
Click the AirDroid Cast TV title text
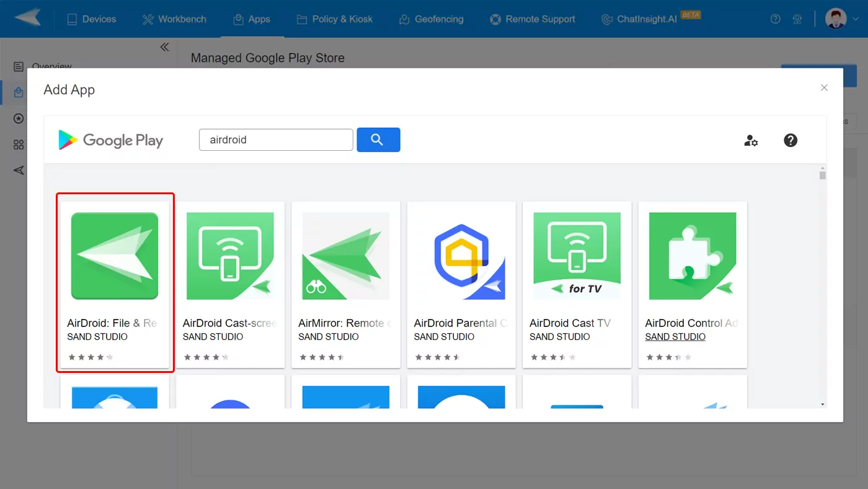pyautogui.click(x=570, y=323)
